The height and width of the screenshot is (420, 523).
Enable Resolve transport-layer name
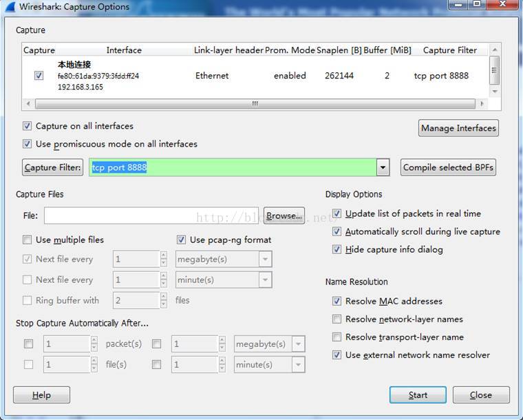pyautogui.click(x=337, y=337)
